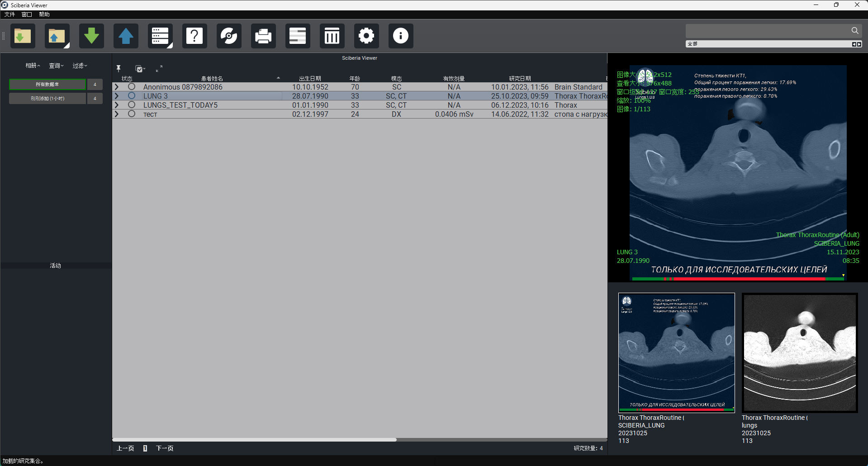
Task: Click the pin icon above the study list
Action: coord(119,69)
